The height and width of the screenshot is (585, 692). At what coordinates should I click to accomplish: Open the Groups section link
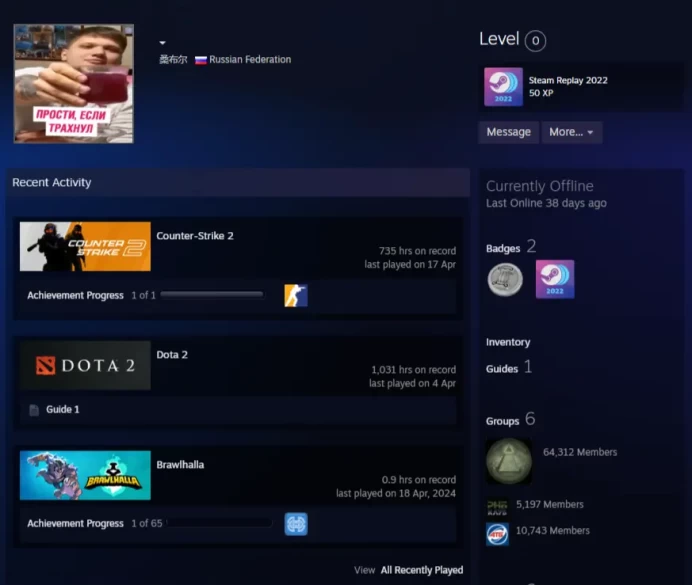(x=502, y=421)
